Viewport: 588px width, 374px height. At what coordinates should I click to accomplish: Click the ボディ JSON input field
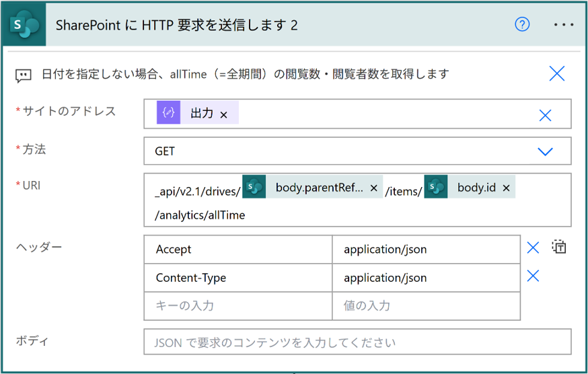pyautogui.click(x=357, y=342)
